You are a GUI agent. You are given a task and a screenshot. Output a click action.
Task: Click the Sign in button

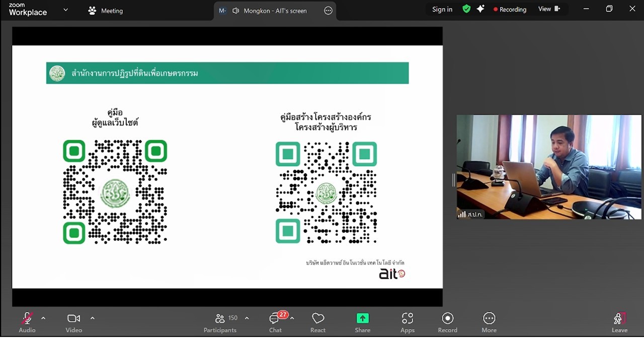tap(442, 9)
